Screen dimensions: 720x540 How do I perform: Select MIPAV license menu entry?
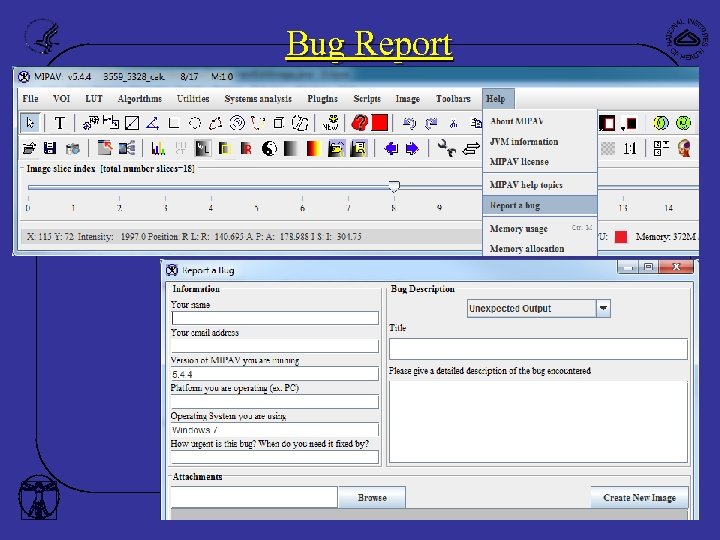click(540, 162)
